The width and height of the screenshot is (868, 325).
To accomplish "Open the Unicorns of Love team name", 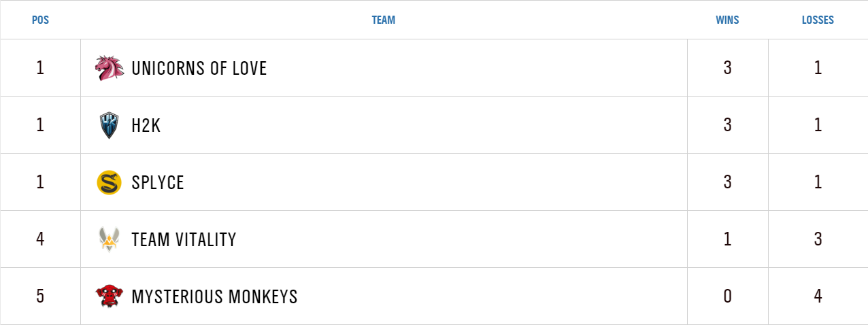I will point(199,68).
